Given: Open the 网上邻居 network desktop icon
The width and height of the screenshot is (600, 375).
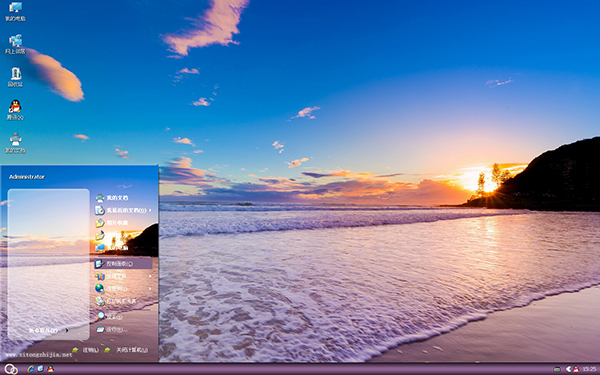Looking at the screenshot, I should tap(15, 44).
